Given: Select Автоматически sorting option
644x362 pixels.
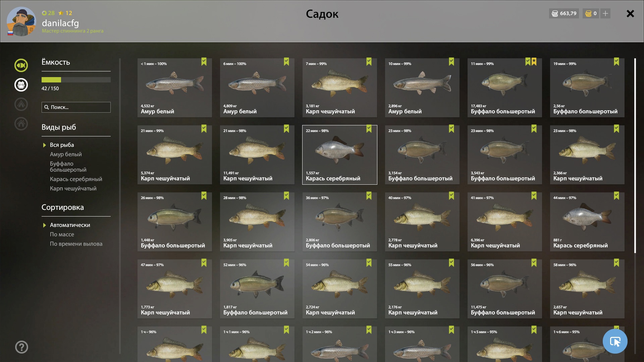Looking at the screenshot, I should coord(70,225).
